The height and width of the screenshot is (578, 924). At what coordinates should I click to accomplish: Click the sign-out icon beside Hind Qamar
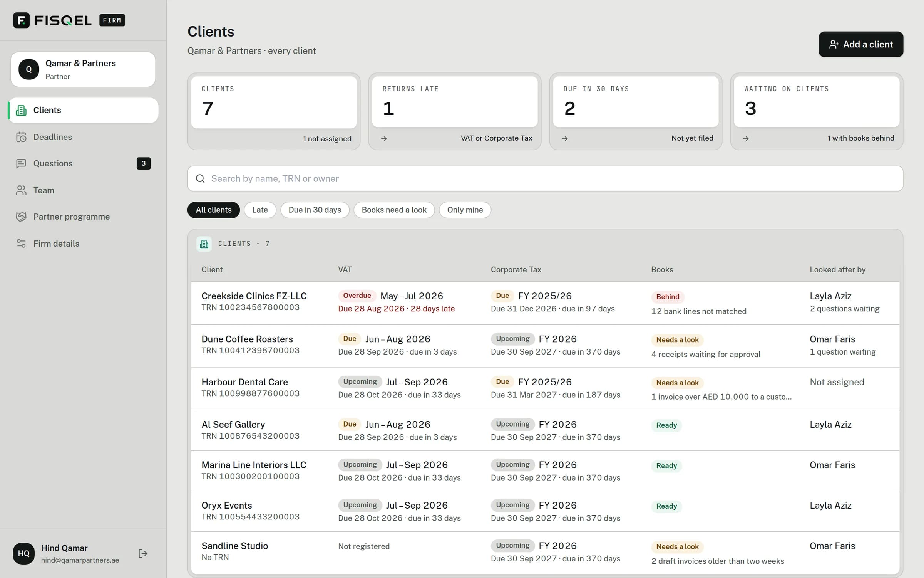point(143,554)
